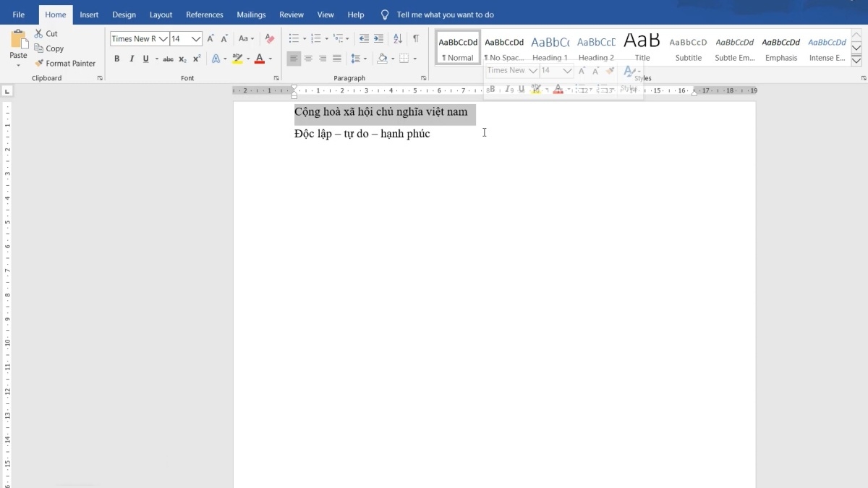Toggle Show/Hide paragraph marks
Image resolution: width=868 pixels, height=488 pixels.
tap(416, 39)
